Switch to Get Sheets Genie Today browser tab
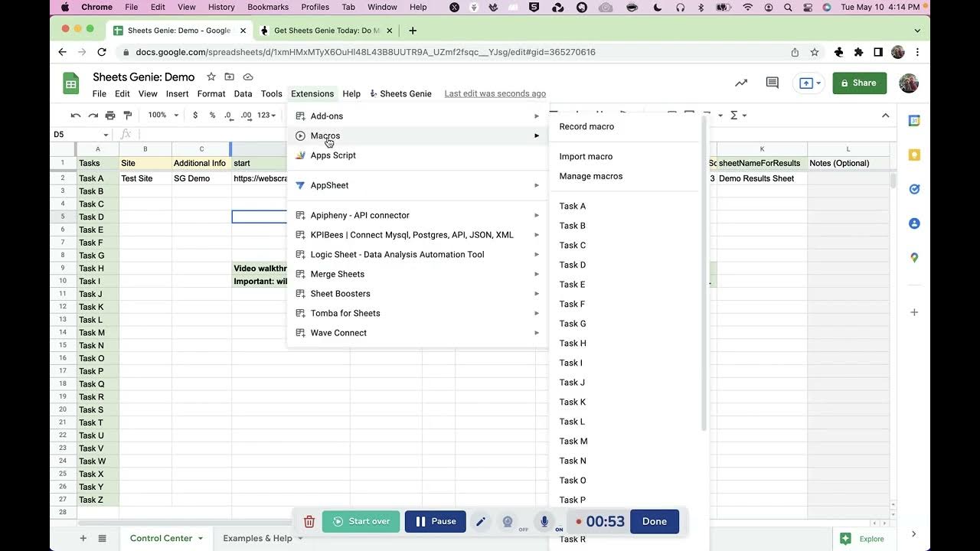 327,31
